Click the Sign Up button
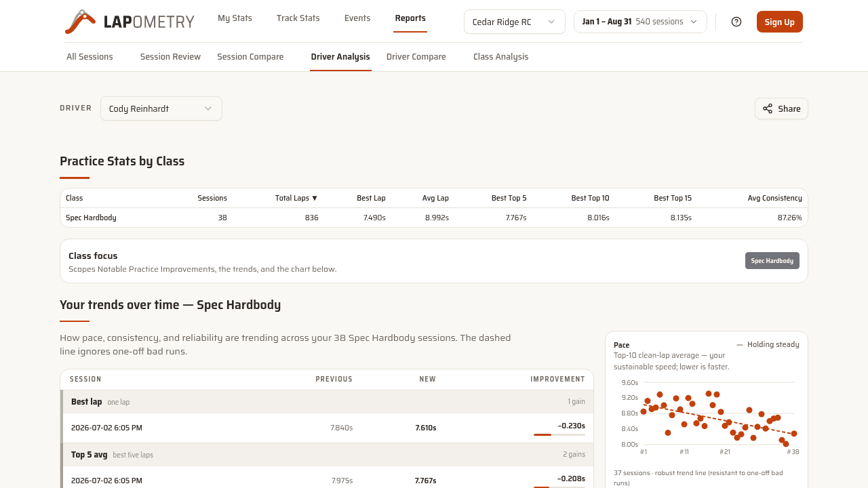This screenshot has height=488, width=868. [x=780, y=22]
